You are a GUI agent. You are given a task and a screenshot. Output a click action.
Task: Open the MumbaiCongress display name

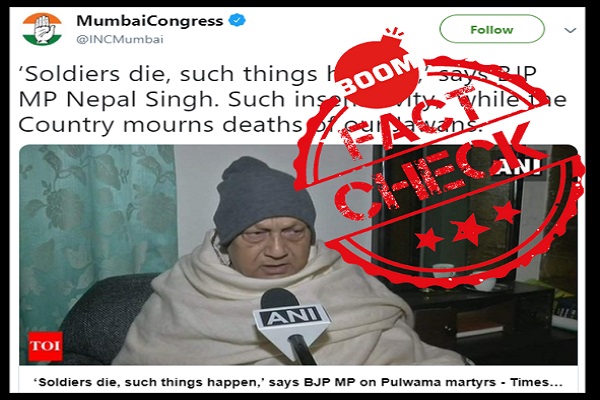click(x=150, y=21)
